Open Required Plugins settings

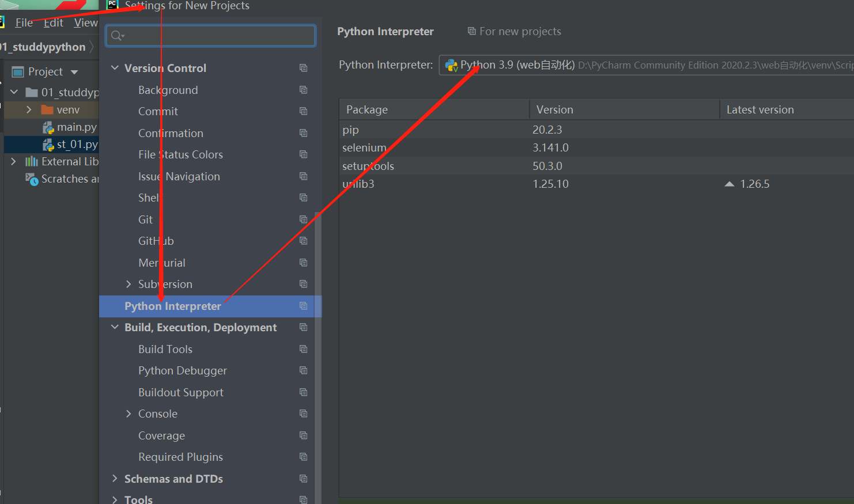[180, 457]
